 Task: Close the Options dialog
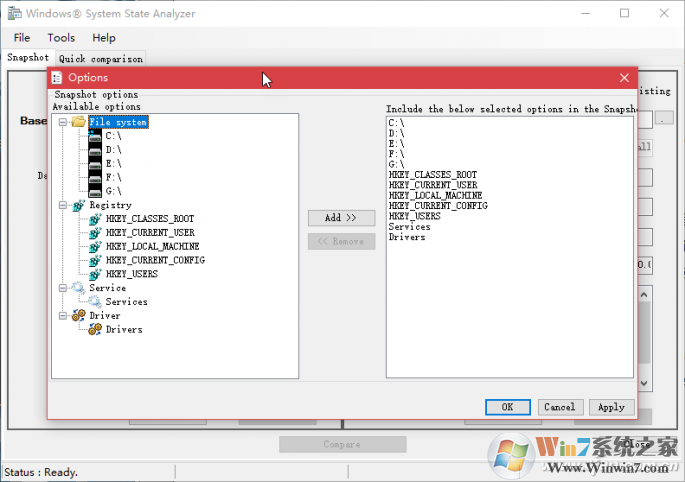(x=624, y=78)
